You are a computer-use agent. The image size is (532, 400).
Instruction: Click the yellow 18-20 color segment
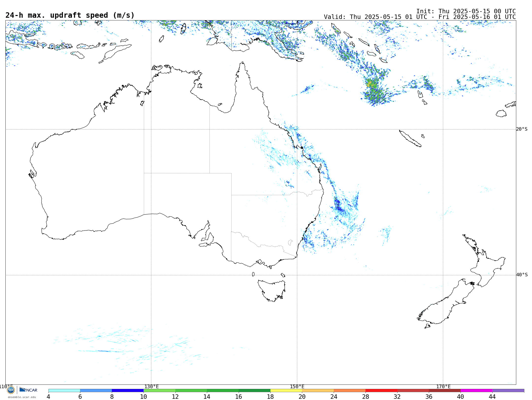pyautogui.click(x=286, y=391)
